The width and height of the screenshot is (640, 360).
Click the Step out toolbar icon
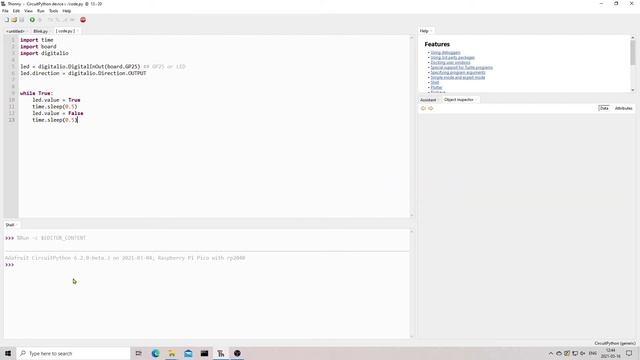pyautogui.click(x=65, y=20)
